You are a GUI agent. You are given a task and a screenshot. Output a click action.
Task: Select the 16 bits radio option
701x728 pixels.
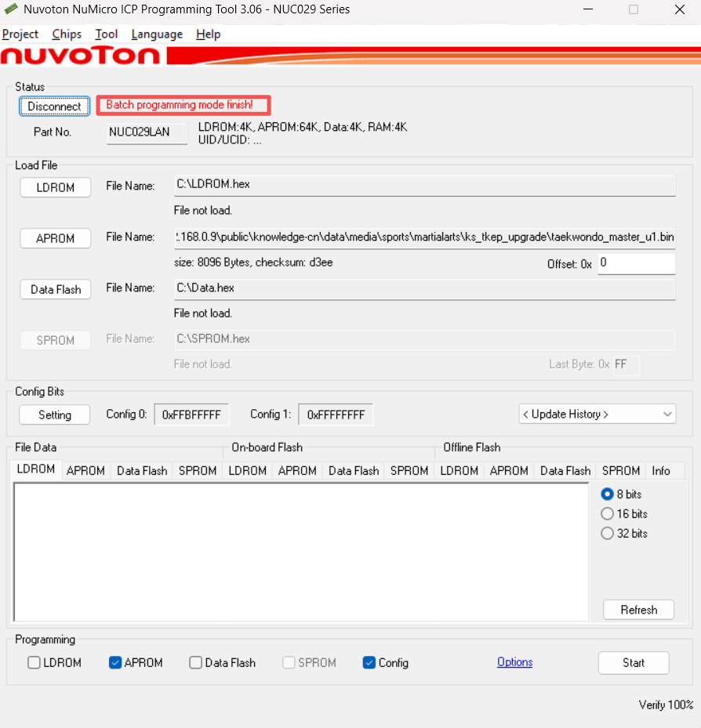tap(608, 514)
